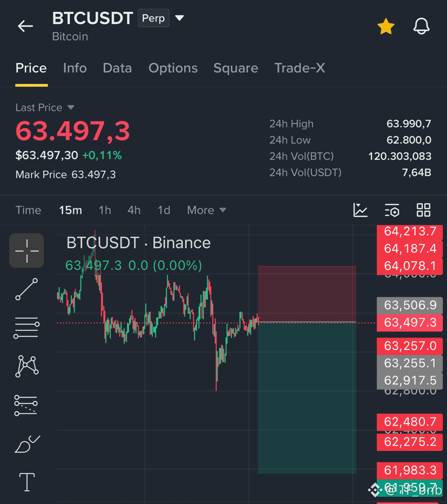Expand the More intervals dropdown

coord(207,210)
